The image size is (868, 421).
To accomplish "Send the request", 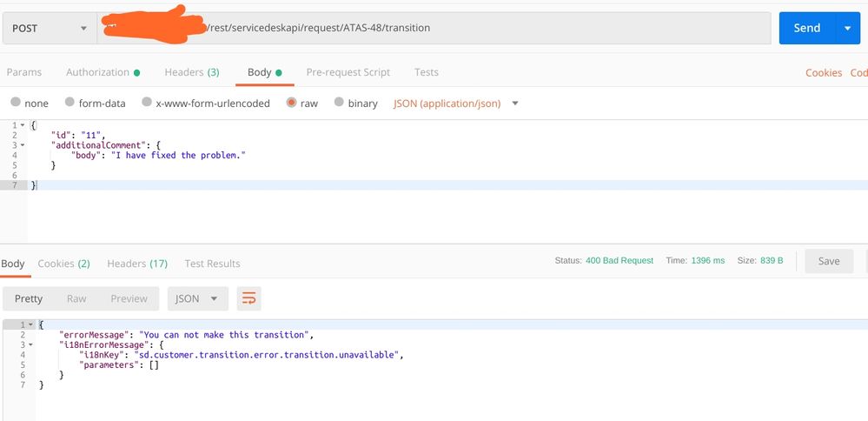I will click(x=806, y=28).
